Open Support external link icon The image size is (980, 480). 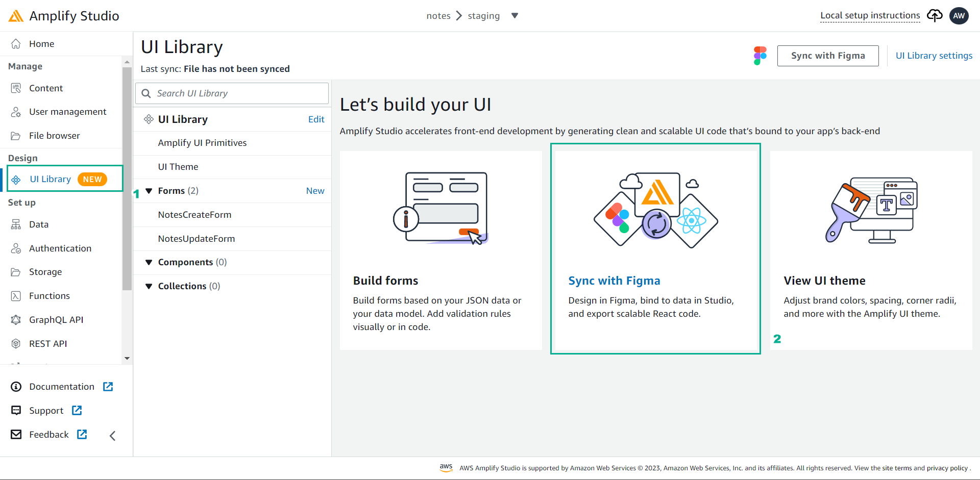pos(77,410)
